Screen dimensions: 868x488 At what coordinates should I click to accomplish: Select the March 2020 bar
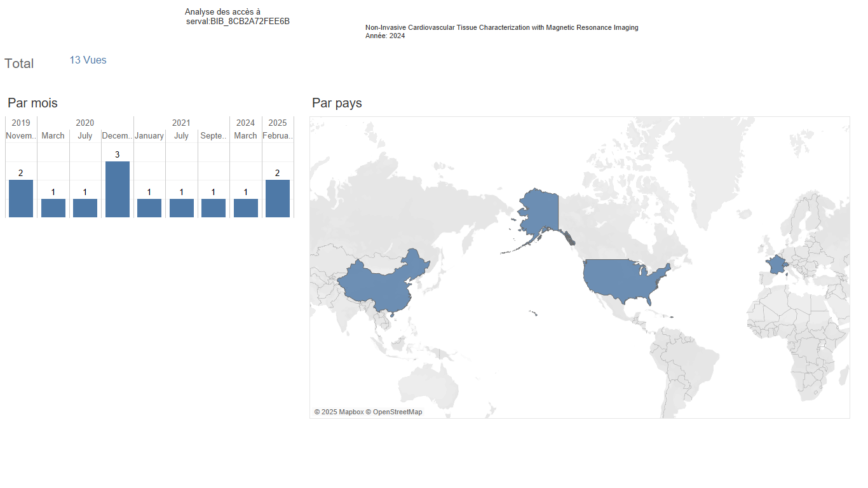click(x=53, y=208)
